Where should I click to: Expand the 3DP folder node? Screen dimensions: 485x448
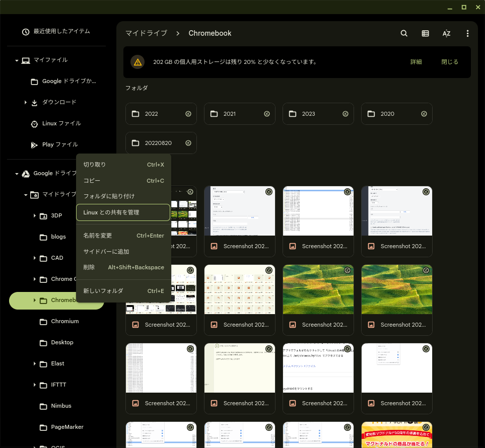coord(34,215)
